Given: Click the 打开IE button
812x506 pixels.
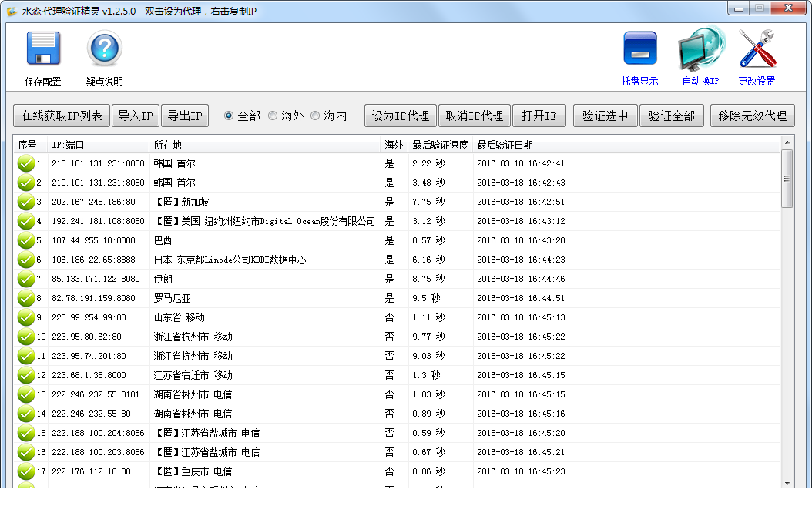Looking at the screenshot, I should pos(539,116).
